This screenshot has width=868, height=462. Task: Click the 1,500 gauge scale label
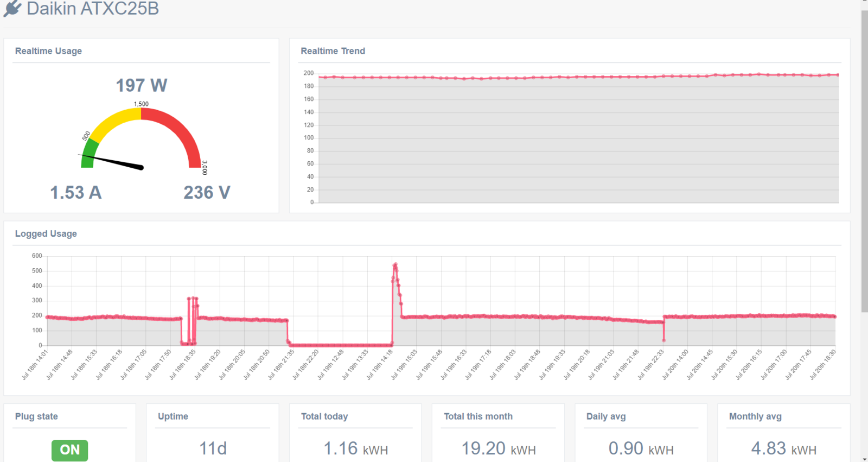pos(141,104)
